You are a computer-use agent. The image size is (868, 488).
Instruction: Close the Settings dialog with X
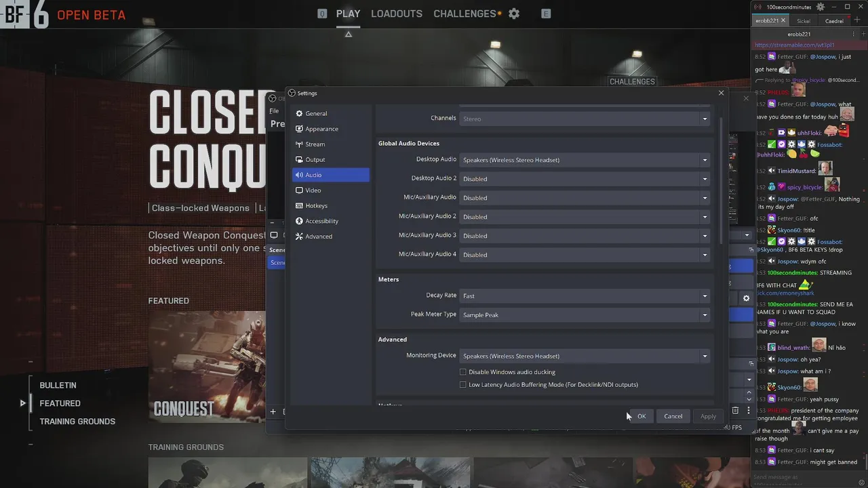click(721, 93)
